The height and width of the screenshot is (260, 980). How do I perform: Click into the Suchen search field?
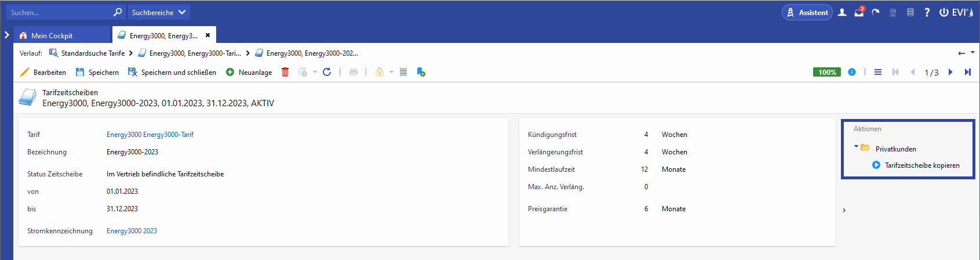(58, 12)
